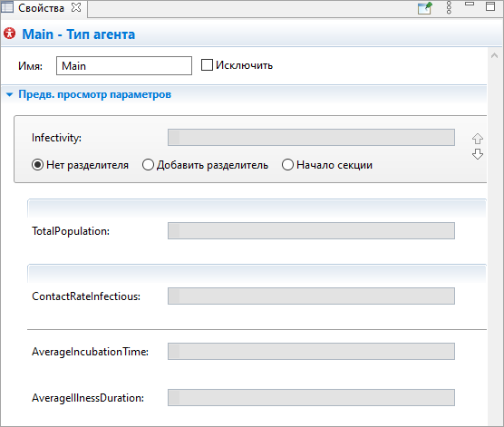The width and height of the screenshot is (504, 427).
Task: Click the Infectivity preview field
Action: (x=311, y=137)
